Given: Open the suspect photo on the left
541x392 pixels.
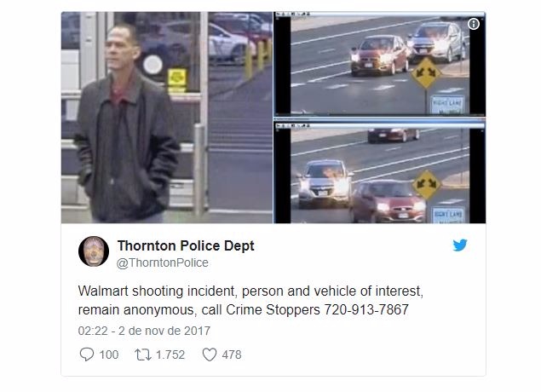Looking at the screenshot, I should point(167,118).
